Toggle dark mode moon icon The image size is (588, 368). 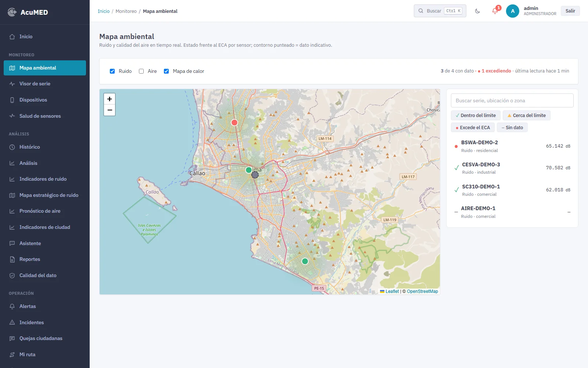[x=477, y=11]
